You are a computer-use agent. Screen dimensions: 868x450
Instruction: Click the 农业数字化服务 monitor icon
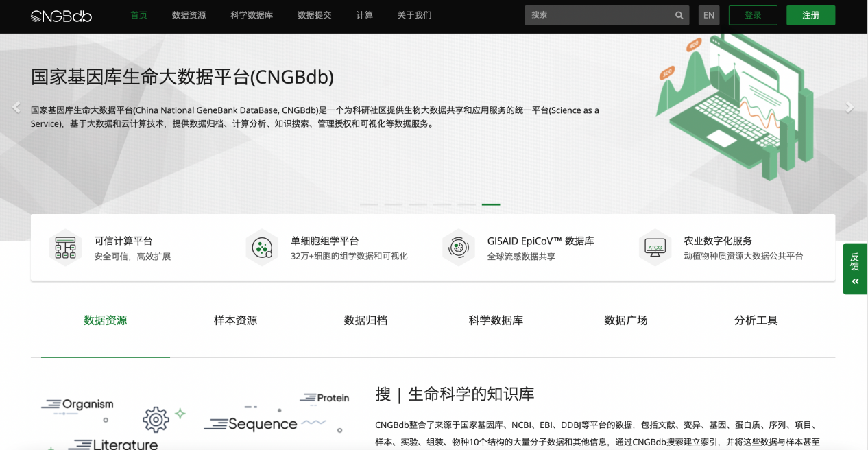click(655, 248)
